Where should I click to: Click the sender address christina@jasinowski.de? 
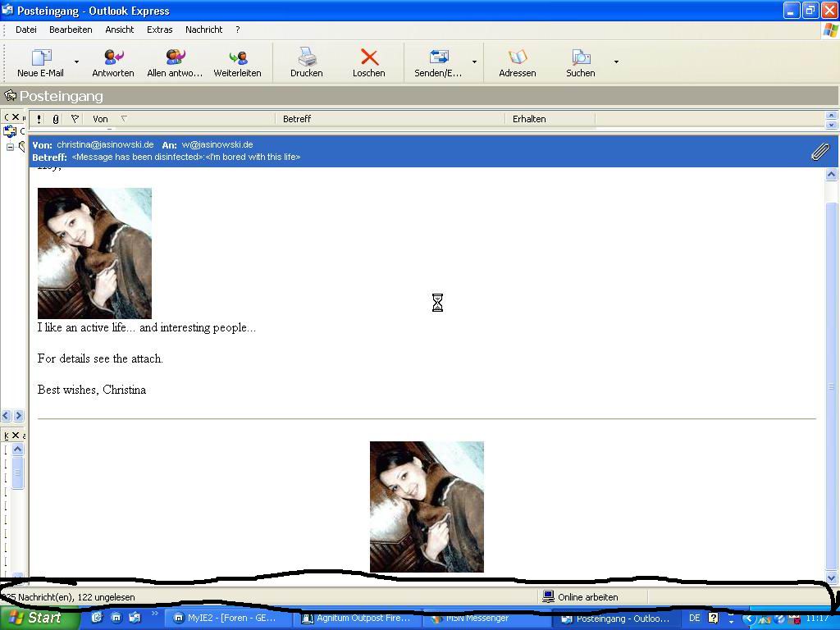tap(105, 144)
